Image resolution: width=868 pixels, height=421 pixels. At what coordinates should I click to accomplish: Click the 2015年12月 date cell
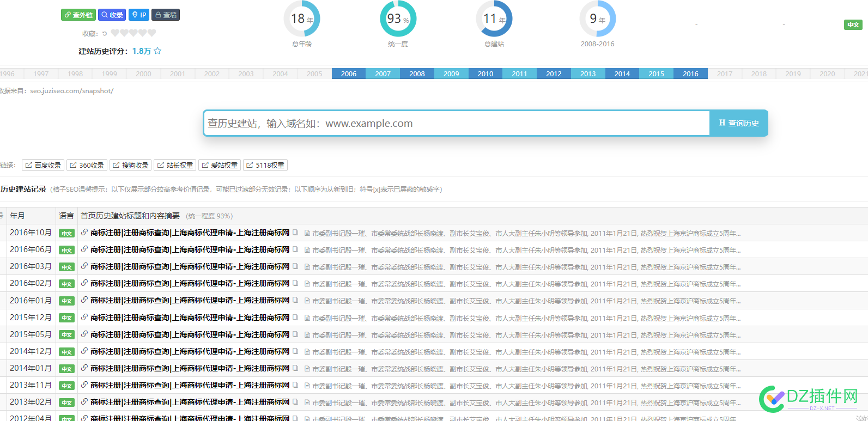(x=31, y=318)
